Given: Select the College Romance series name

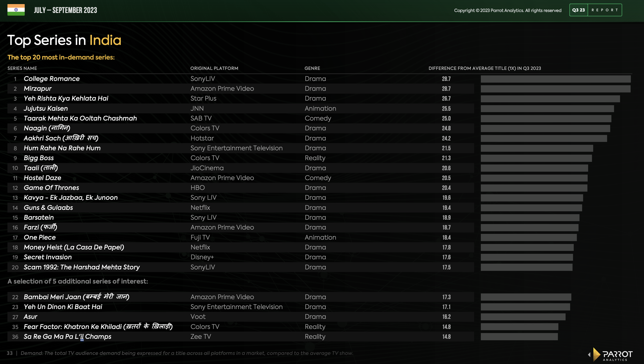Looking at the screenshot, I should (x=52, y=79).
